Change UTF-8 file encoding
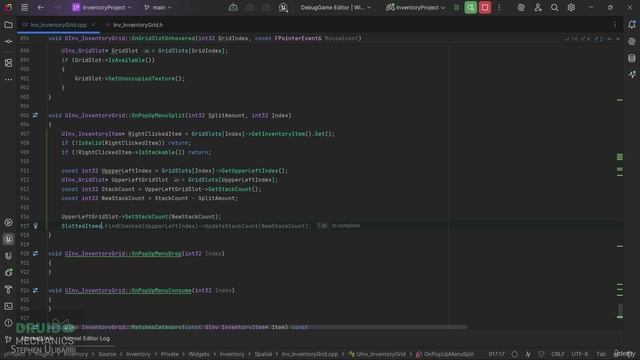640x360 pixels. point(580,354)
